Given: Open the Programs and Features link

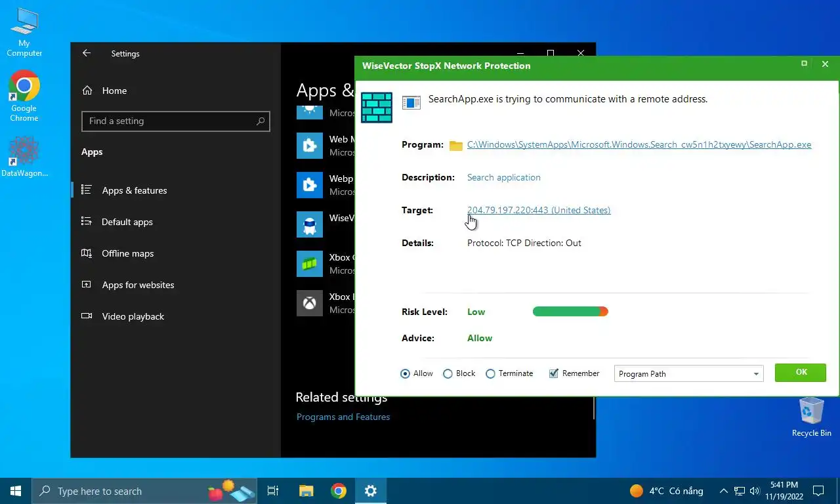Looking at the screenshot, I should 343,417.
